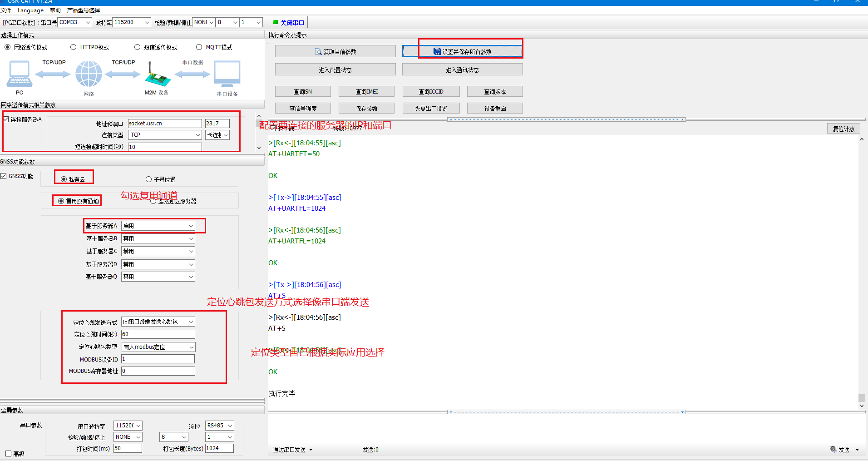Viewport: 868px width, 461px height.
Task: Click the 设备重启 button
Action: [495, 109]
